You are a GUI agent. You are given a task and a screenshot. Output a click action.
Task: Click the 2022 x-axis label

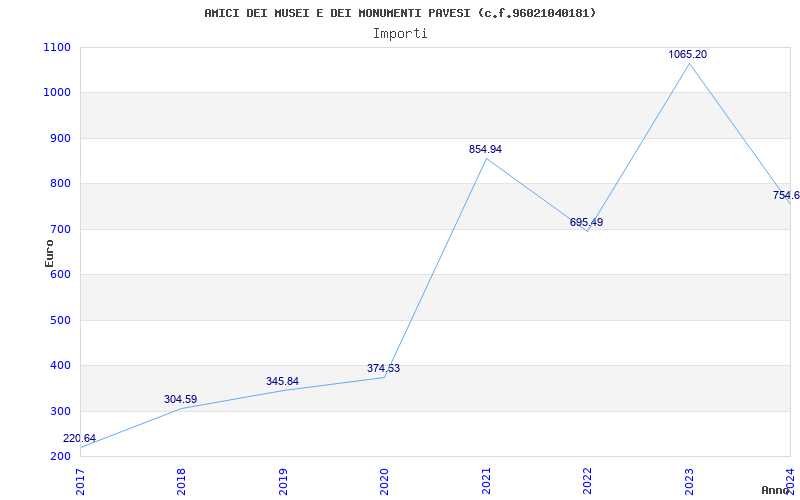(587, 482)
